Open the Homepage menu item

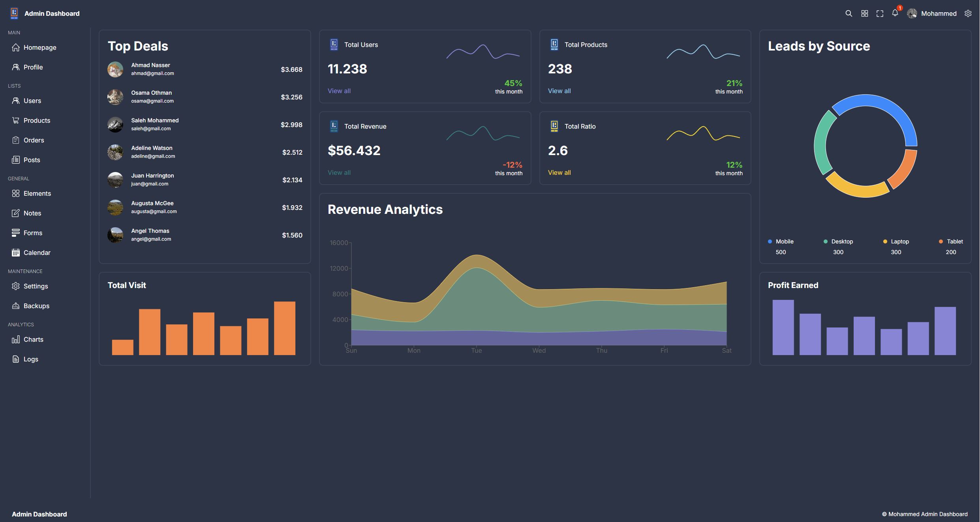pos(39,47)
